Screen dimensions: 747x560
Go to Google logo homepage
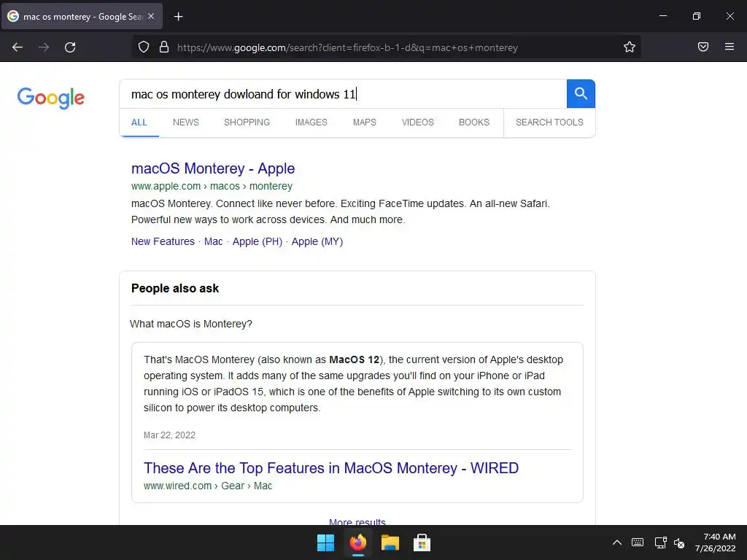pyautogui.click(x=50, y=98)
